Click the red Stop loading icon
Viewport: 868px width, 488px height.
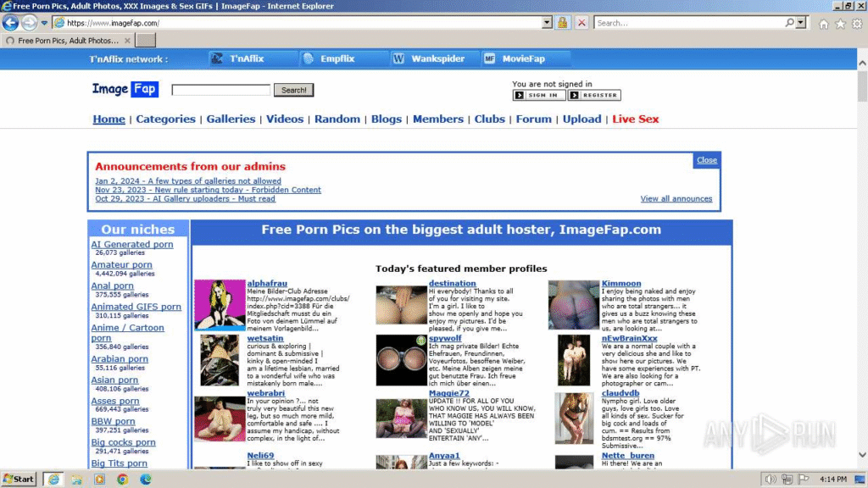pos(581,23)
